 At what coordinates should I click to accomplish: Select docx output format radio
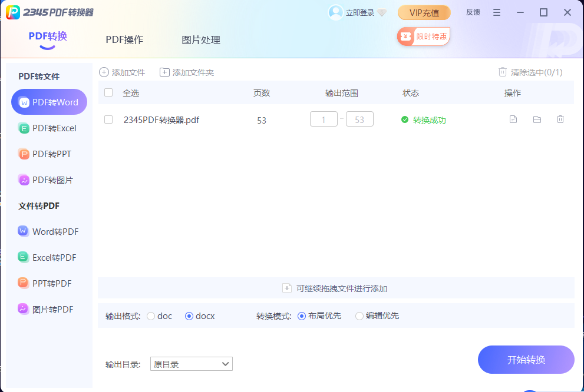[x=189, y=316]
